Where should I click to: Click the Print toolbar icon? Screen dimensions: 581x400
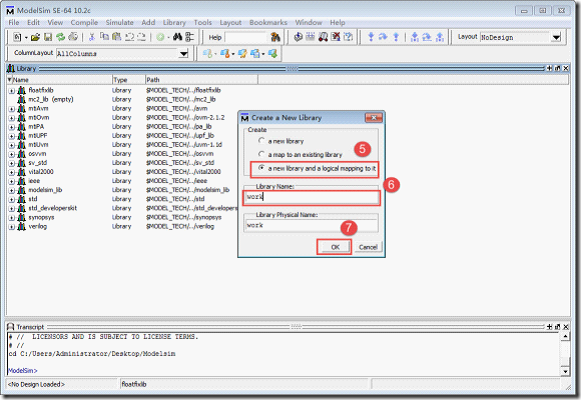(x=73, y=37)
